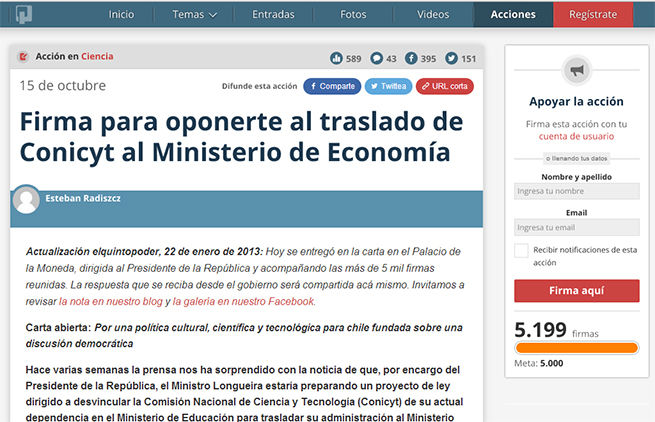
Task: Click the article headline about Conicyt
Action: 241,137
